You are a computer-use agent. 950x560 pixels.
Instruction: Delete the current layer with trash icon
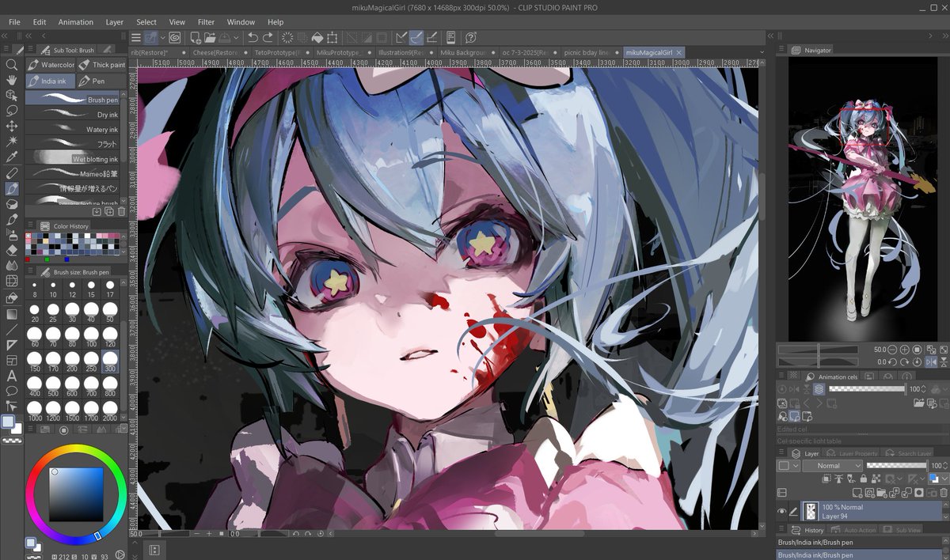[942, 492]
